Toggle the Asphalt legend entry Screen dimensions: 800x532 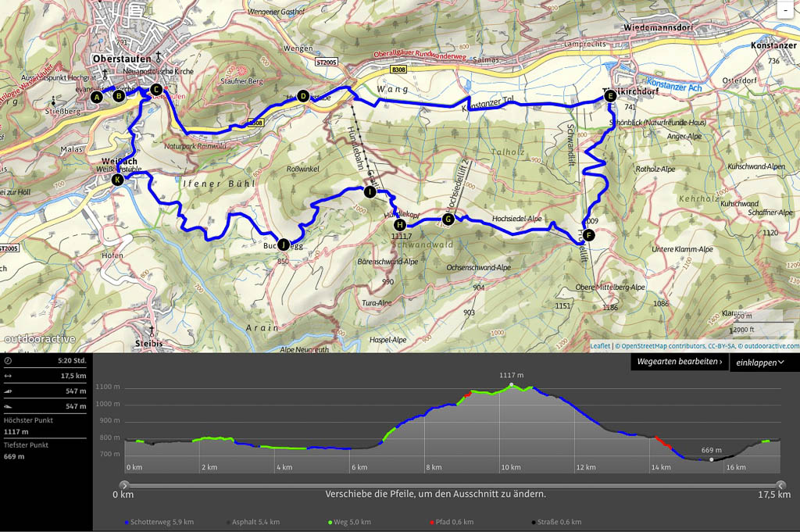253,522
